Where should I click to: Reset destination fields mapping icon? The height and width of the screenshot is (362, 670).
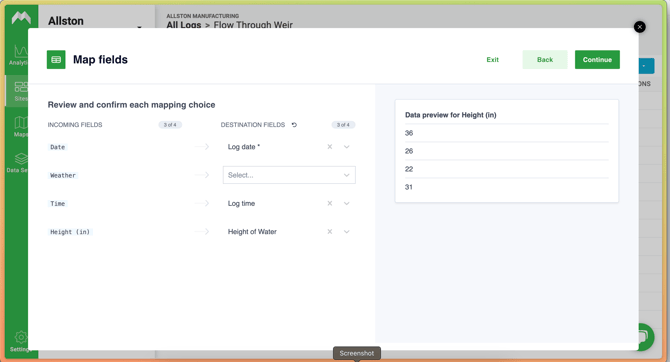tap(294, 125)
